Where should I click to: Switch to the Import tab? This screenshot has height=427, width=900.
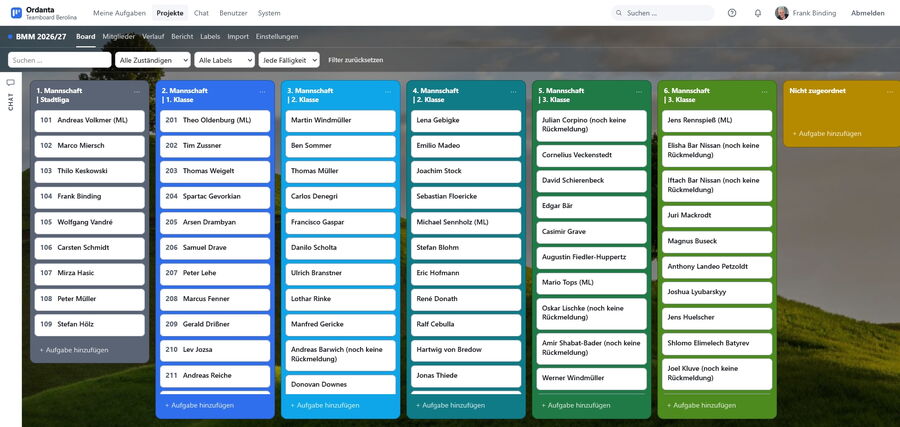238,36
